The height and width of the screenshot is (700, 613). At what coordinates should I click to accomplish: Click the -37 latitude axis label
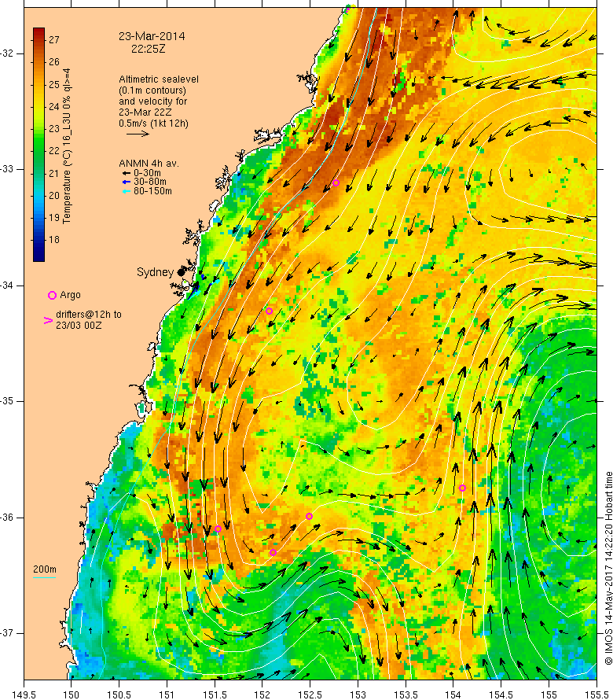(x=7, y=633)
